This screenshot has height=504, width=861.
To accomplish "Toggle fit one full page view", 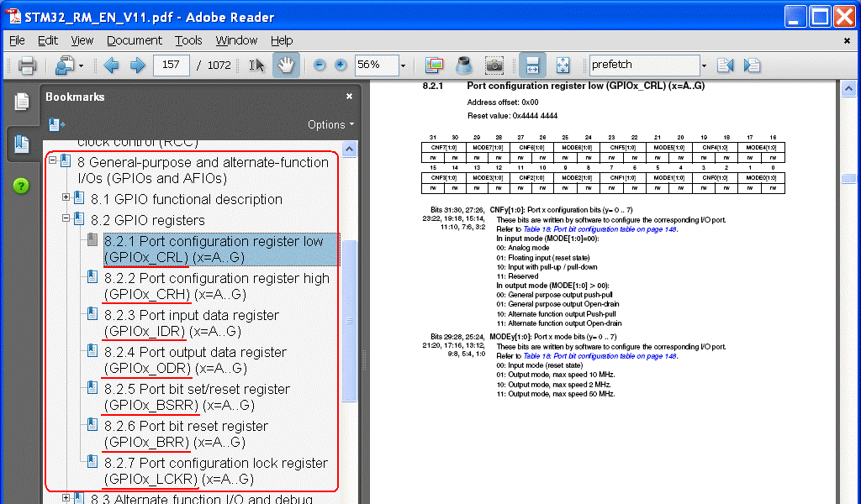I will [563, 66].
